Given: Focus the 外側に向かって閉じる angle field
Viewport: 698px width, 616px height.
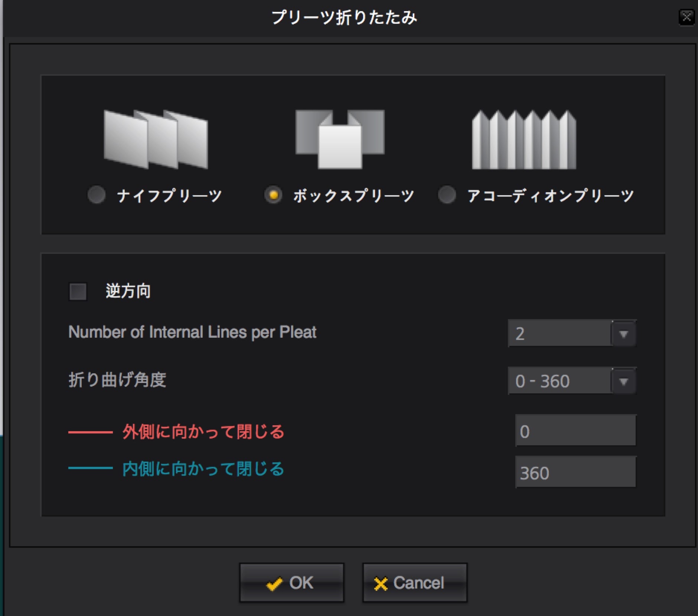Looking at the screenshot, I should [575, 431].
